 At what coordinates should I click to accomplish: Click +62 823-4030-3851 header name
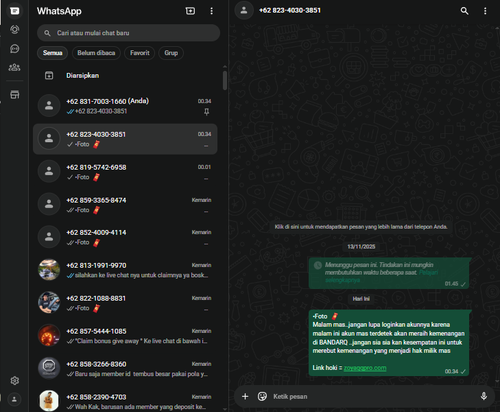(290, 10)
